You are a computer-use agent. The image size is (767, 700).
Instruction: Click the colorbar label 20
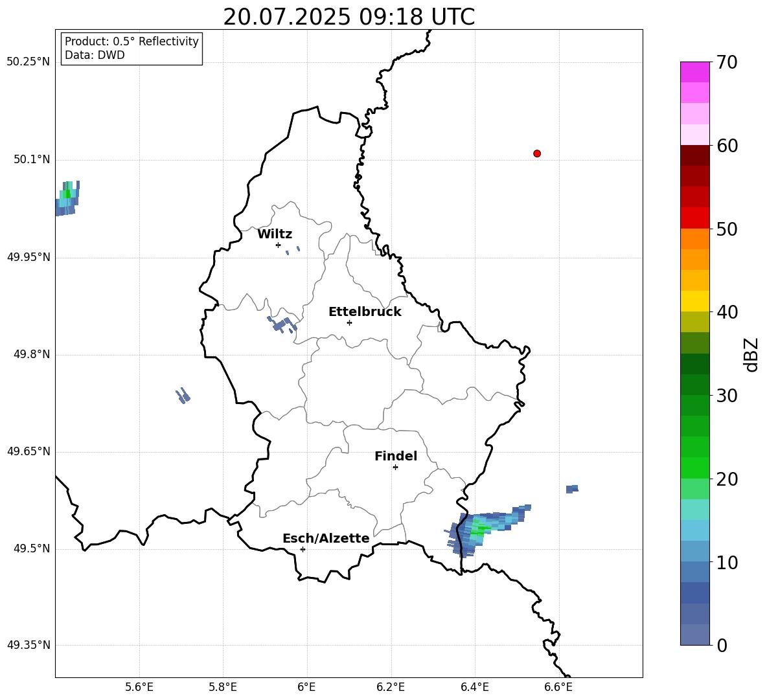(x=727, y=479)
